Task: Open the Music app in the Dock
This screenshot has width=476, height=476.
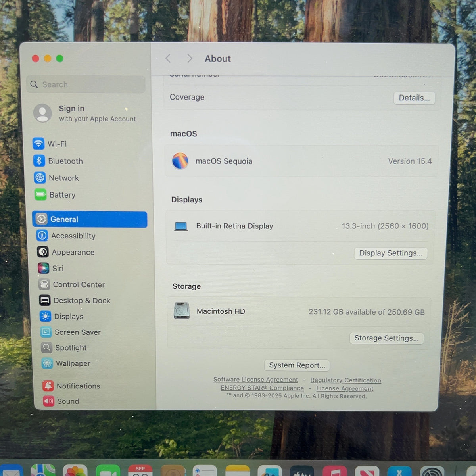Action: point(335,471)
